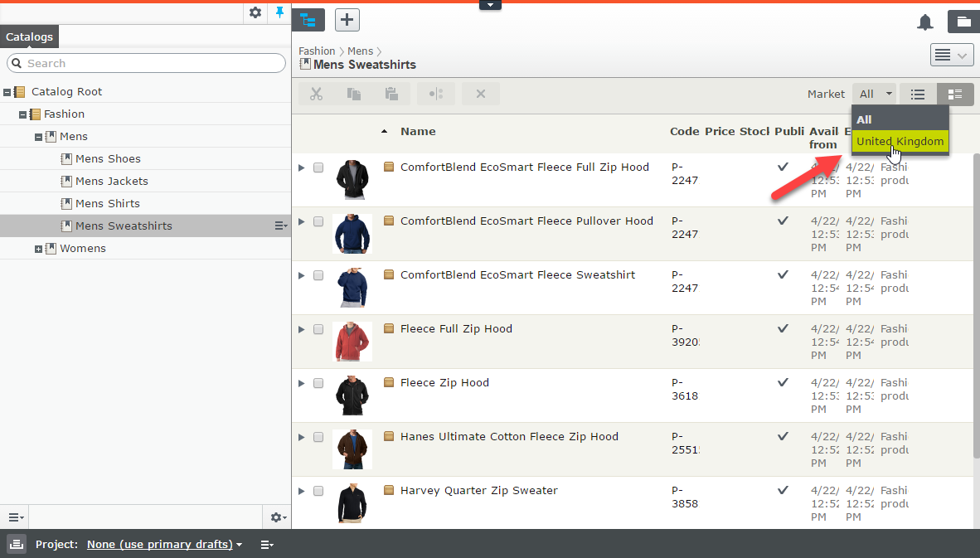
Task: Open the Market dropdown
Action: pyautogui.click(x=875, y=95)
